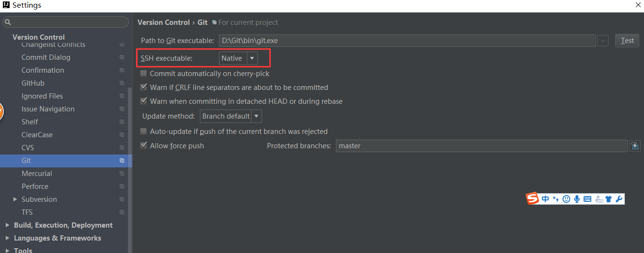Enable Commit automatically on cherry-pick
The image size is (644, 253).
(x=144, y=74)
